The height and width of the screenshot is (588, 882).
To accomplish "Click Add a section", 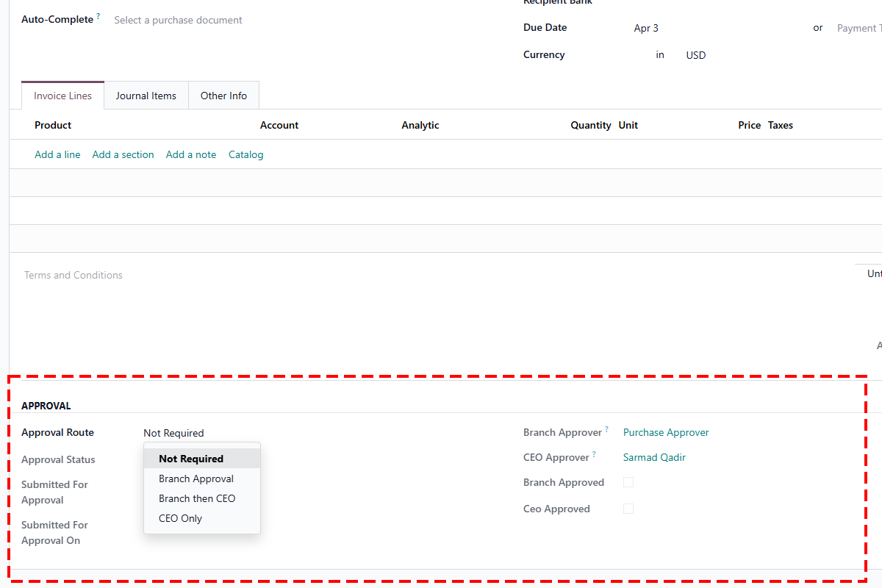I will click(x=123, y=154).
